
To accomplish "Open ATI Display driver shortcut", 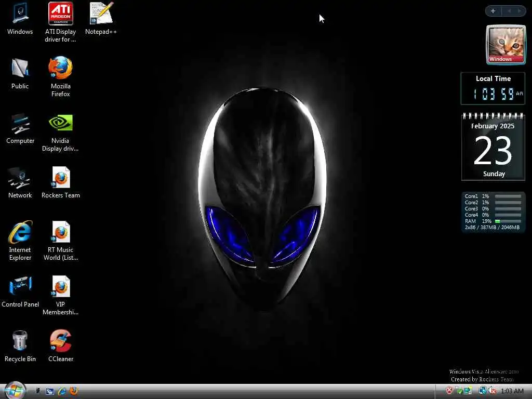I will click(x=60, y=22).
